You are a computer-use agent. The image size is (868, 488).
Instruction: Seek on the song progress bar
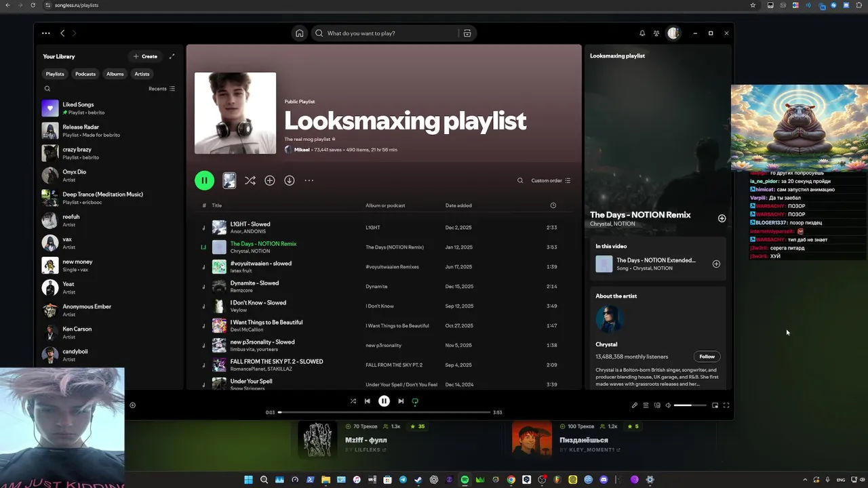384,412
